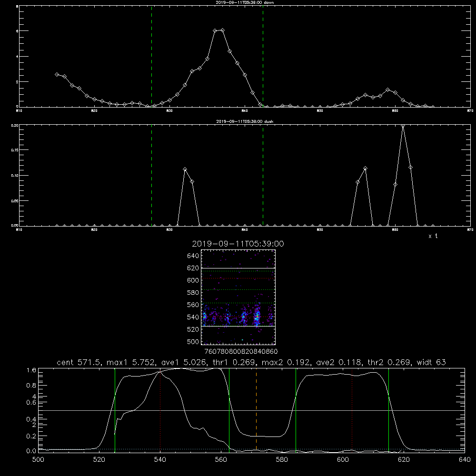Click the '870' x-axis label of dawn plot
The image size is (476, 476).
[x=470, y=111]
